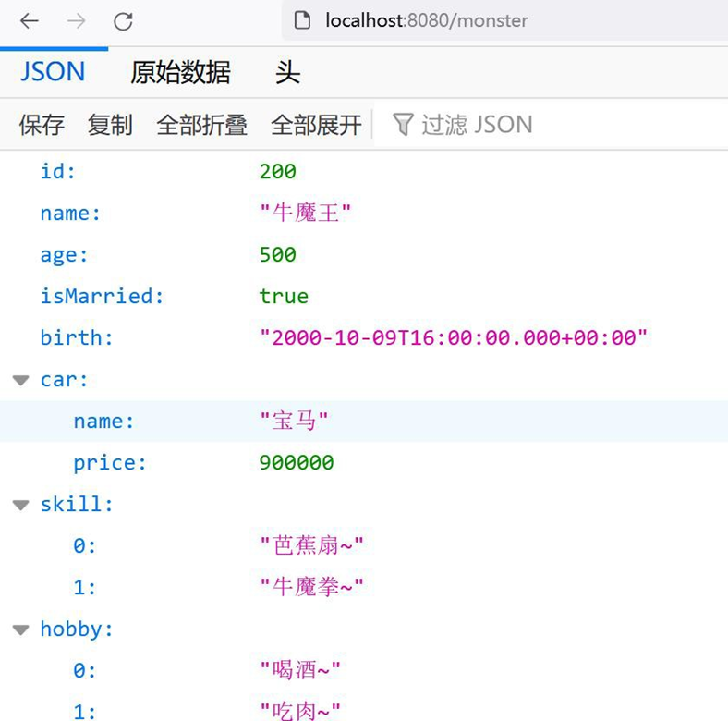The width and height of the screenshot is (728, 721).
Task: Collapse the hobby array node
Action: point(20,629)
